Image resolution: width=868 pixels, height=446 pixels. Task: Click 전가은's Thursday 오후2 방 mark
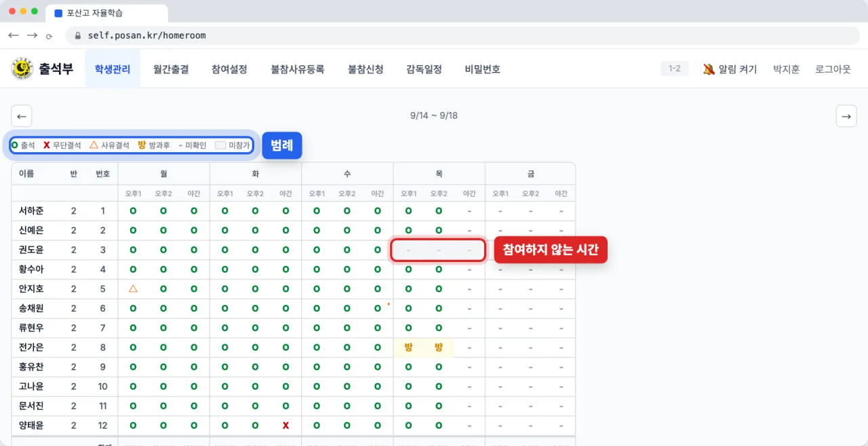(x=439, y=348)
